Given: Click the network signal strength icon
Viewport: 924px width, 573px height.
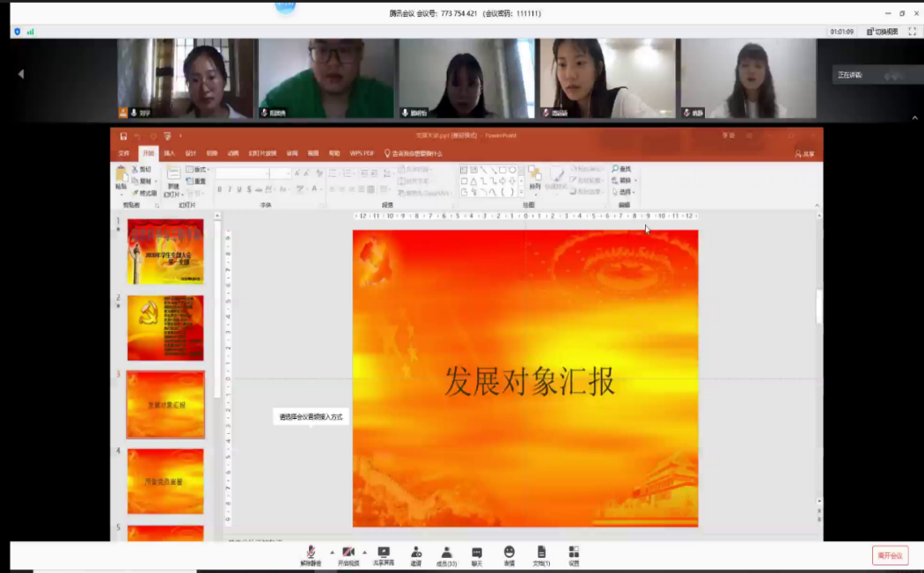Looking at the screenshot, I should coord(31,32).
